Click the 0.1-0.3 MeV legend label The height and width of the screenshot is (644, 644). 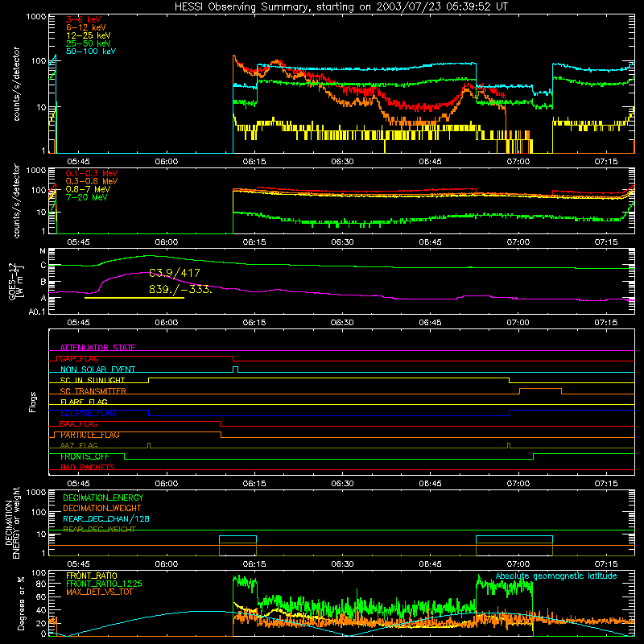(92, 173)
